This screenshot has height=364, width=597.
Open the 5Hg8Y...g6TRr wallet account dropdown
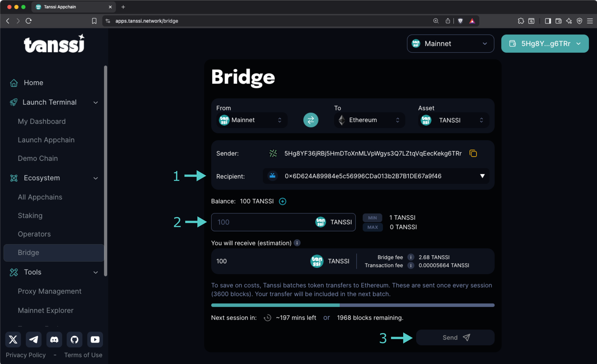click(545, 44)
